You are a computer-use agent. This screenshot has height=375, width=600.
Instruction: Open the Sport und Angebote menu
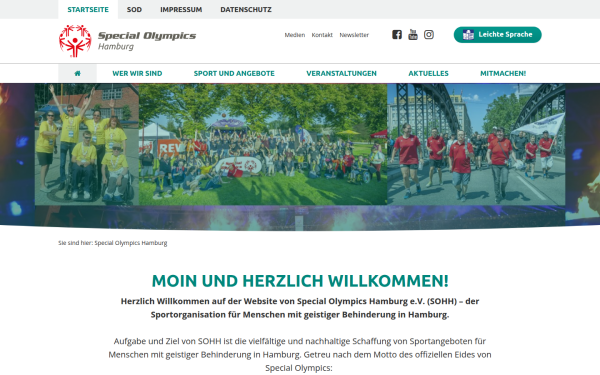(234, 73)
